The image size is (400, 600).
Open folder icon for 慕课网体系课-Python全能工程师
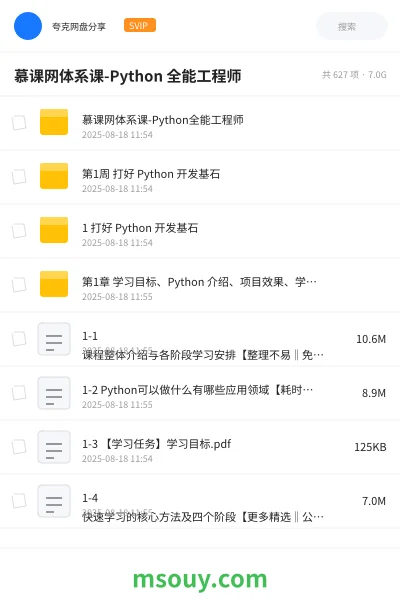(x=54, y=122)
